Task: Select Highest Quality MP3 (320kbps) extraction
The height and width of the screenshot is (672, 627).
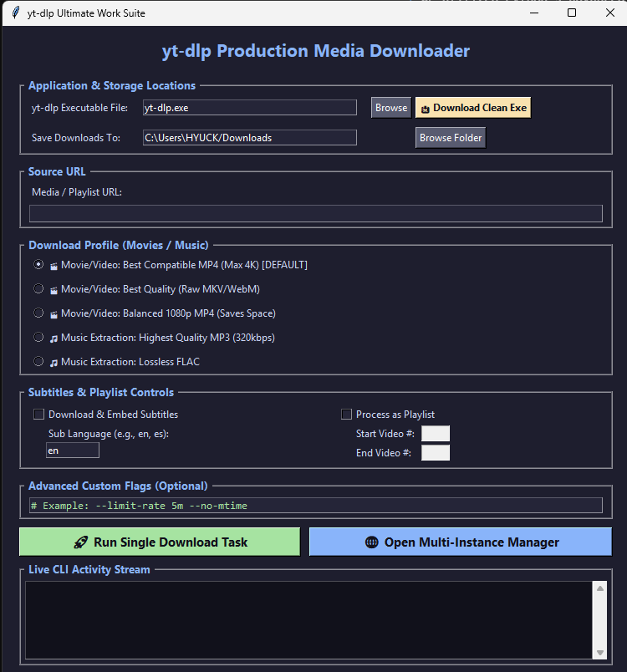Action: pos(38,338)
